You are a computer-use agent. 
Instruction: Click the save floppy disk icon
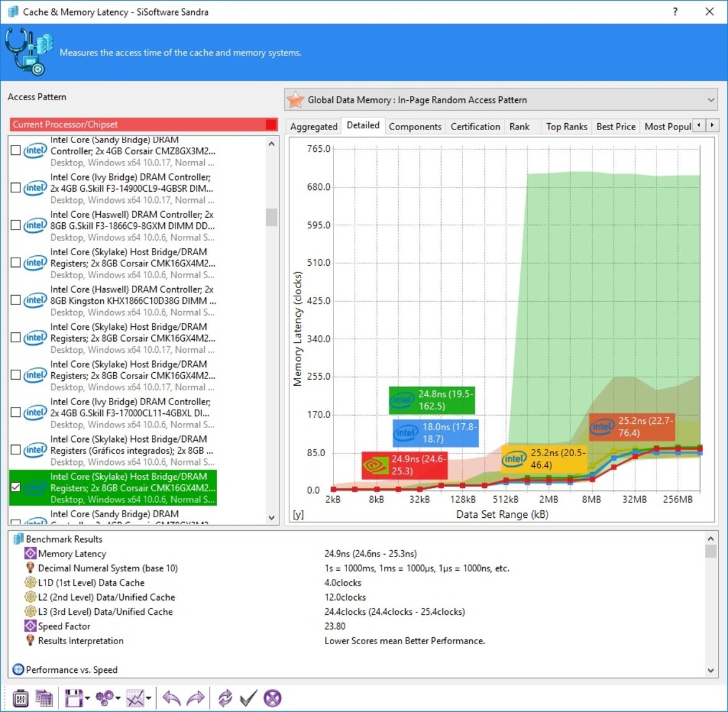point(73,698)
